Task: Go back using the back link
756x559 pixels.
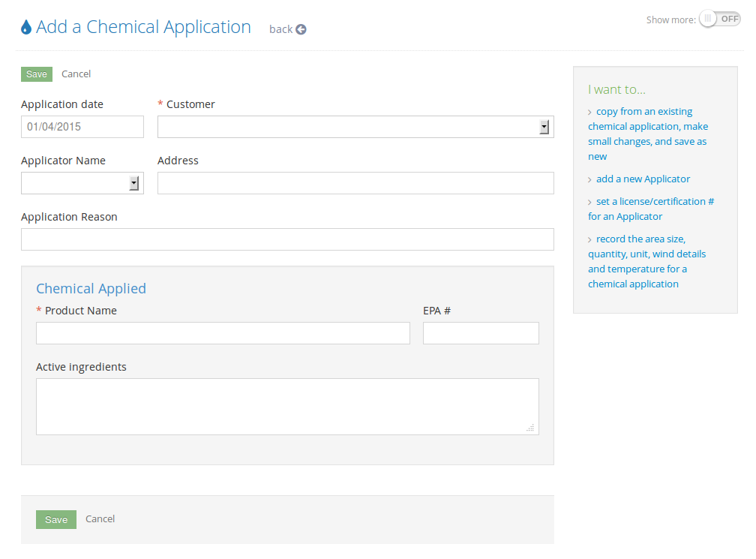Action: [287, 29]
